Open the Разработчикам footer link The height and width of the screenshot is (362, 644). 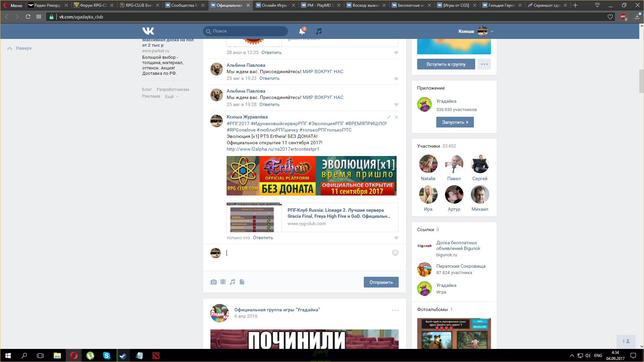click(172, 90)
